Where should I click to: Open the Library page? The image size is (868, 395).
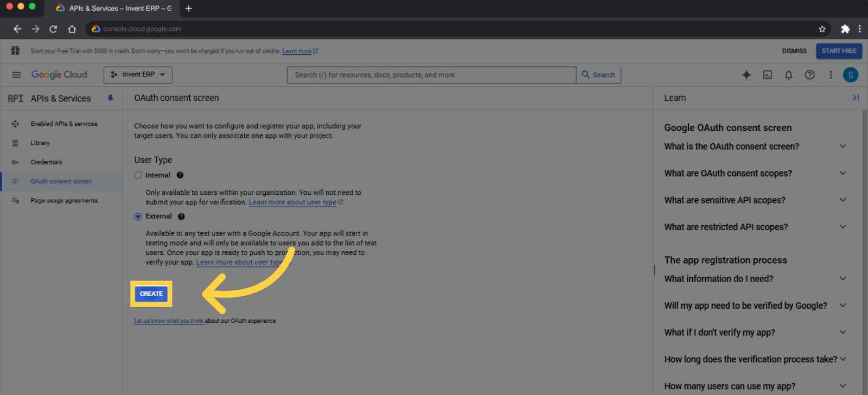coord(61,143)
